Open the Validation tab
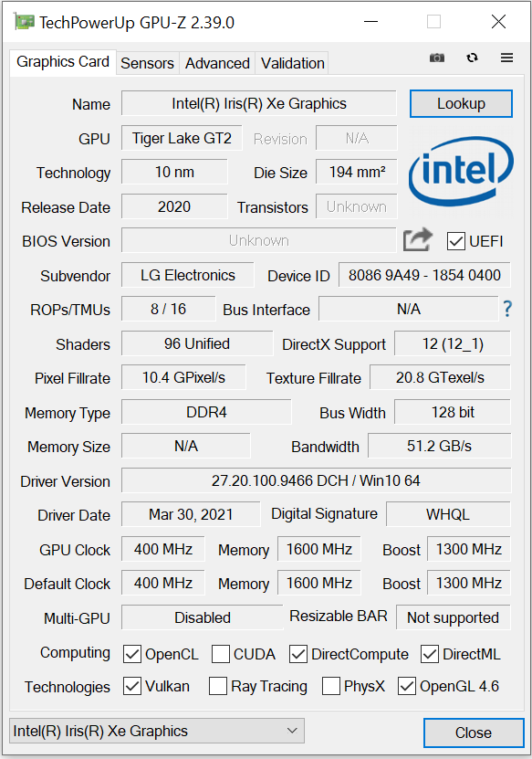Viewport: 532px width, 759px height. pyautogui.click(x=292, y=63)
